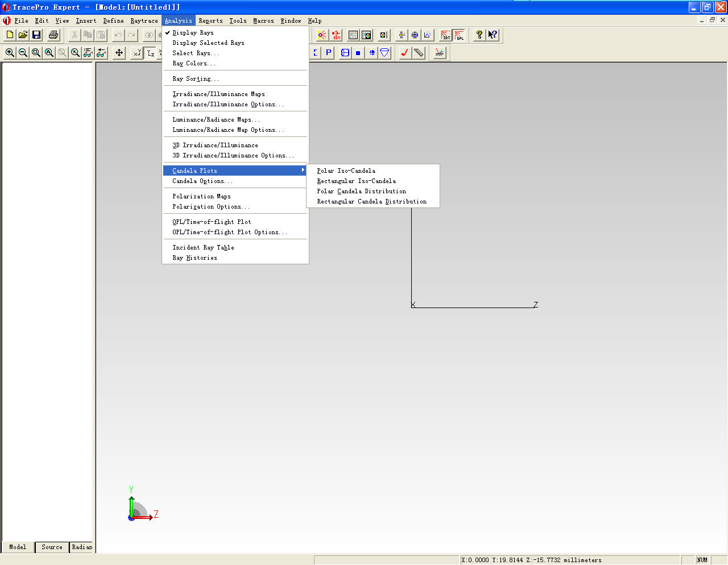Click the small colored map with scale icon
The width and height of the screenshot is (728, 565).
384,35
